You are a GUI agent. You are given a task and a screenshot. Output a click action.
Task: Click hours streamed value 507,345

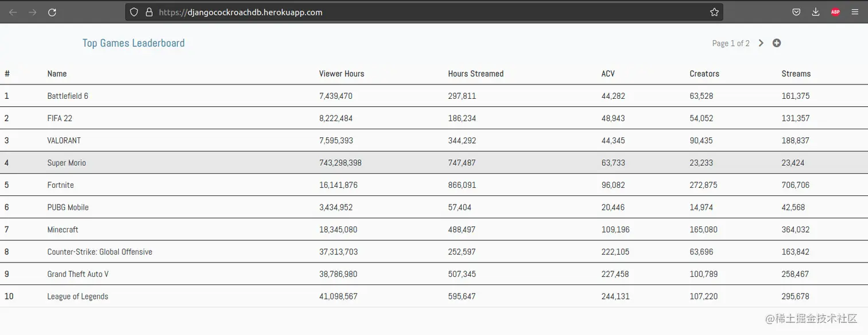462,274
